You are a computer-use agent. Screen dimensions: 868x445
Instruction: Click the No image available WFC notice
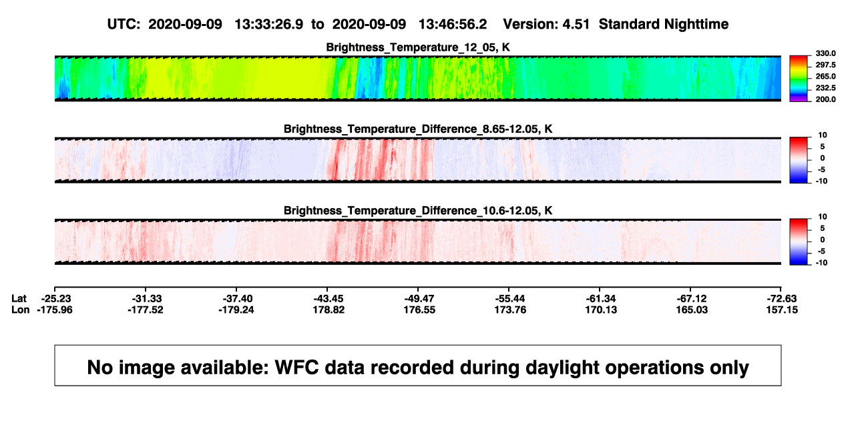418,366
